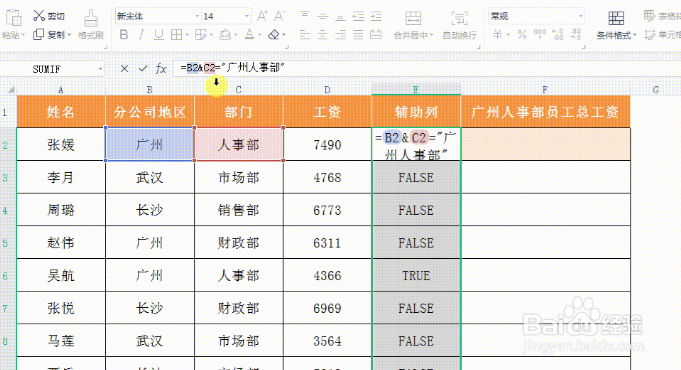This screenshot has height=370, width=681.
Task: Click the Cut (剪切) scissors button
Action: tap(49, 16)
